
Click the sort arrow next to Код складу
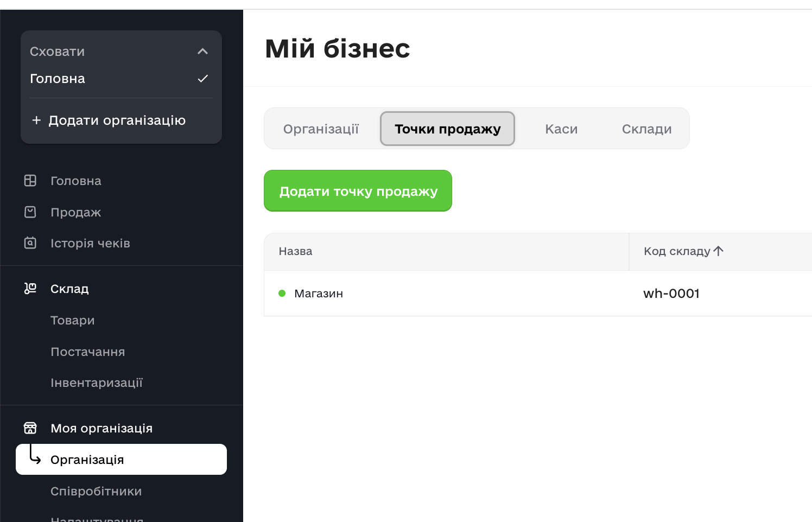(x=719, y=251)
